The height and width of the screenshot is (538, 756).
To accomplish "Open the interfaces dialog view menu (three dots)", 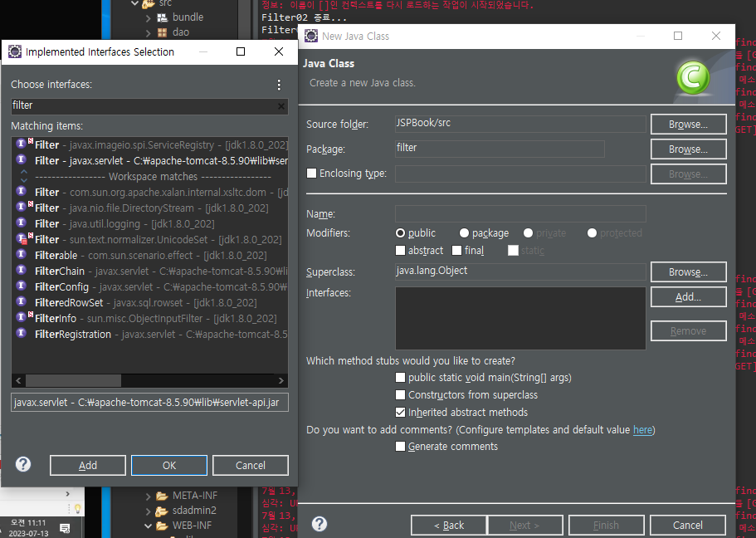I will (279, 85).
